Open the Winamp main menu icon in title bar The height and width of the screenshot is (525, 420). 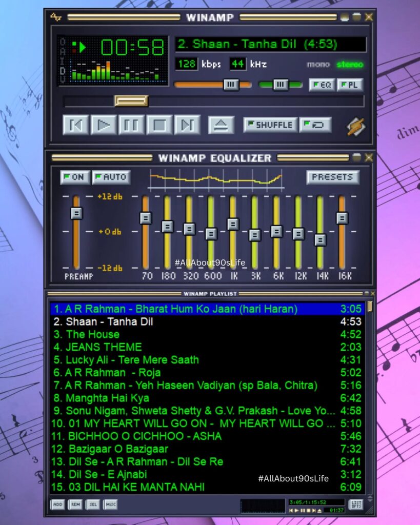click(55, 17)
